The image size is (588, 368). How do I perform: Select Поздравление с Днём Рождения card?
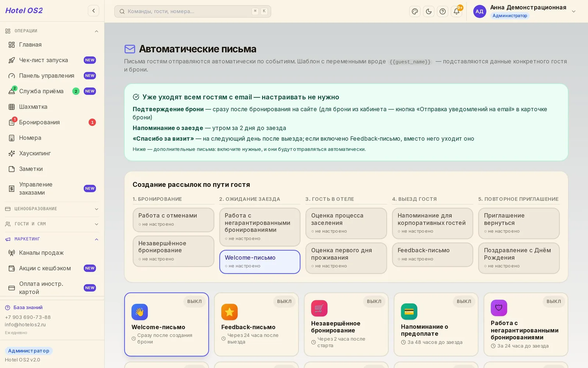point(519,258)
